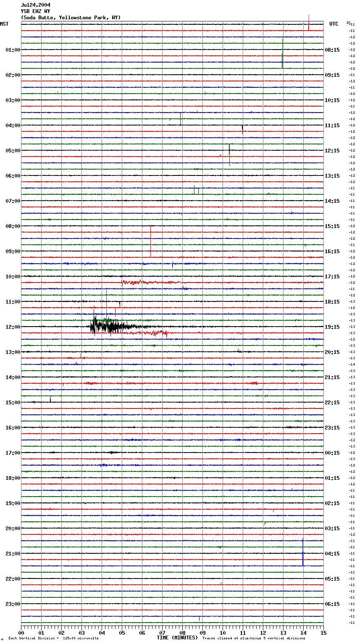The width and height of the screenshot is (357, 644).
Task: Select the 22:00 MST time label
Action: 13,579
